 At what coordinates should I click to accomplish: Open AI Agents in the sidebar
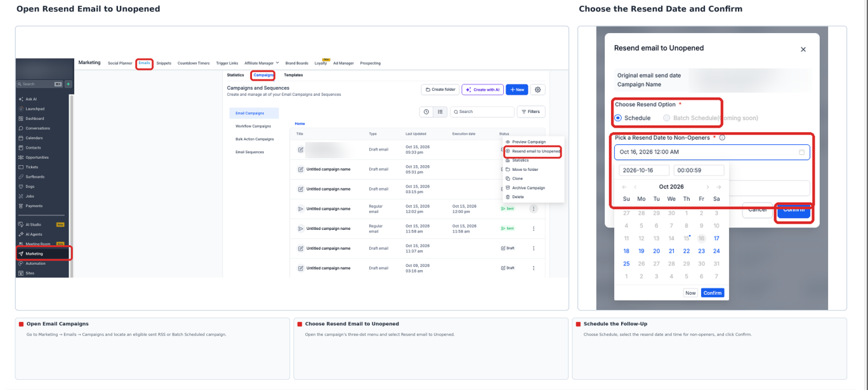34,234
